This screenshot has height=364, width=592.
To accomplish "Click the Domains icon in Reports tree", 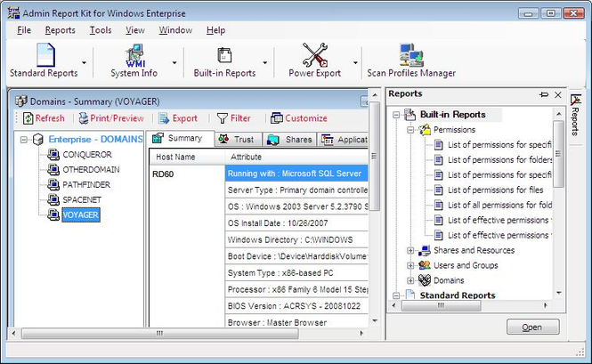I will click(x=425, y=280).
